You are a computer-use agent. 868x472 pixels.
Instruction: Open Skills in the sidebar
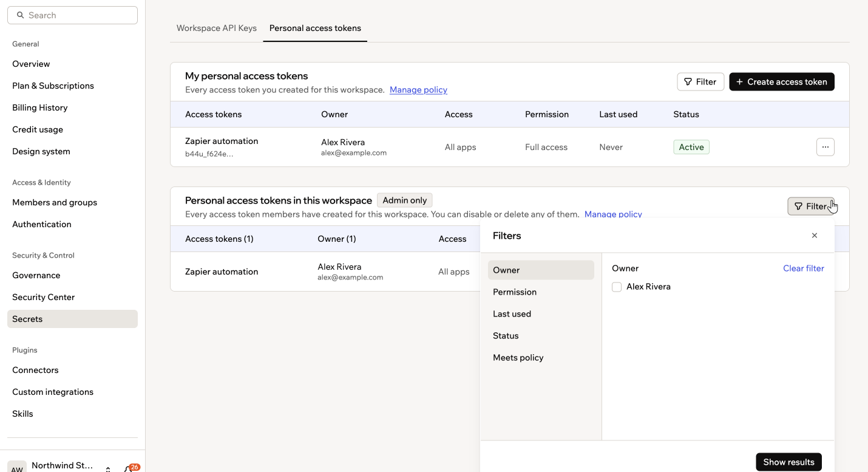[x=72, y=414]
